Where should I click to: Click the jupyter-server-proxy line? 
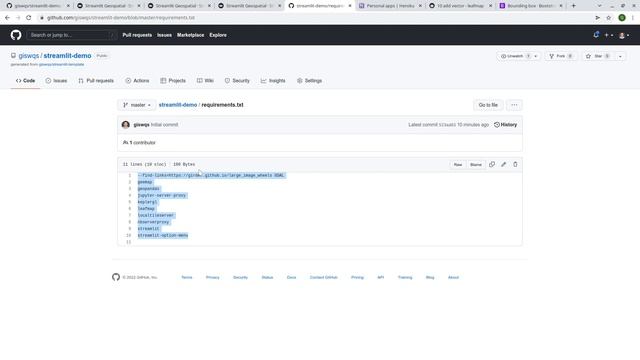pos(162,196)
